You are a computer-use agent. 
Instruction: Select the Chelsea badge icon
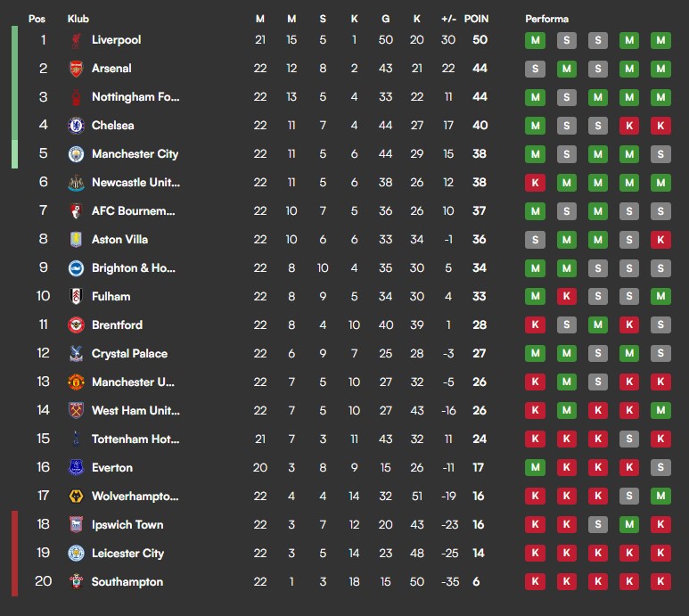76,126
